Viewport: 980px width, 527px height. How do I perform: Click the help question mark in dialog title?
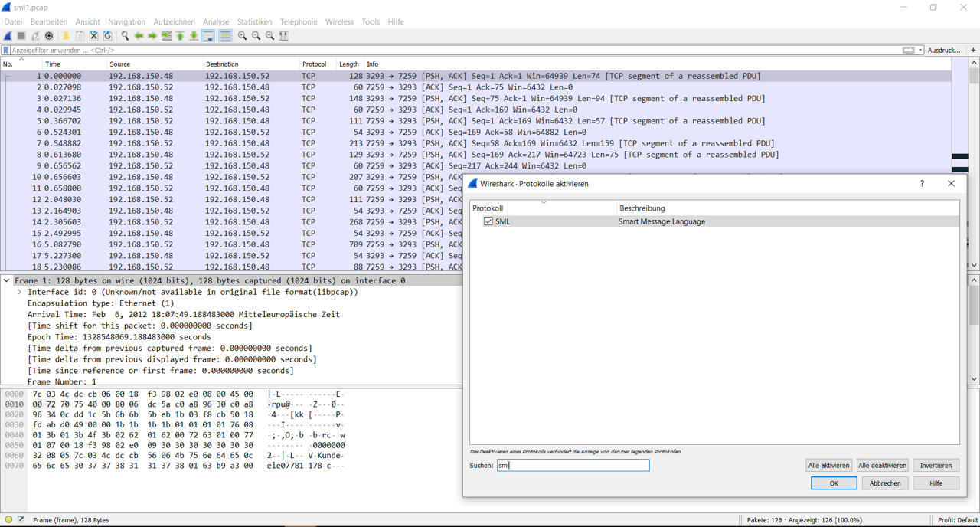point(922,183)
